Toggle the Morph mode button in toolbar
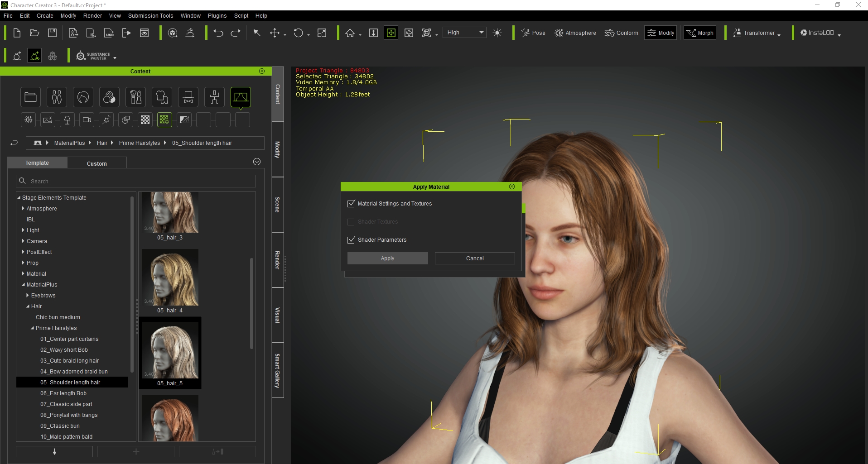This screenshot has height=464, width=868. 700,33
